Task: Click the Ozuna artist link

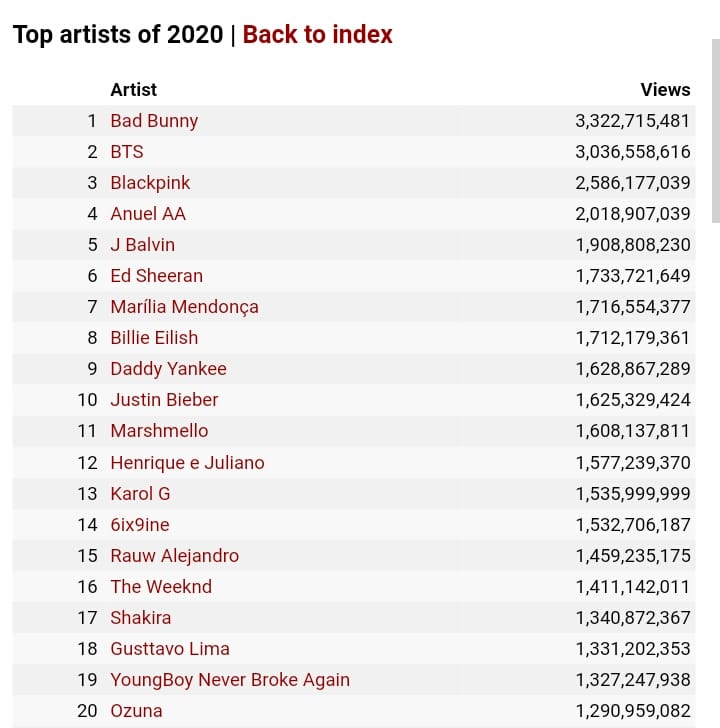Action: click(x=136, y=711)
